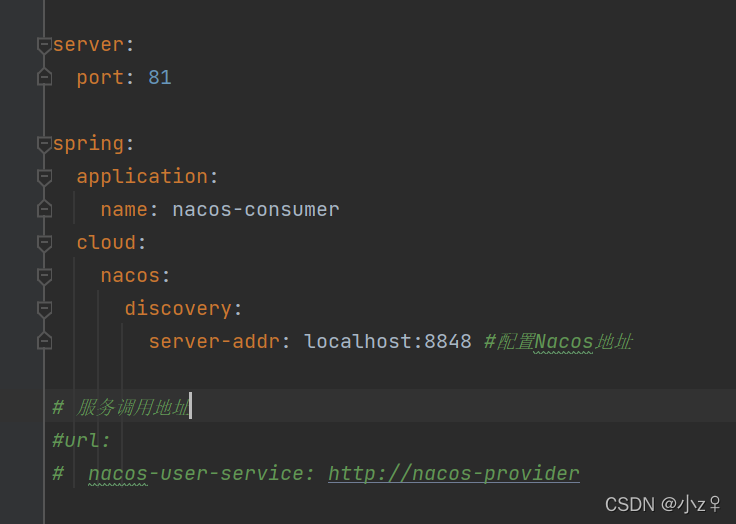Click the server-addr key

[x=213, y=341]
